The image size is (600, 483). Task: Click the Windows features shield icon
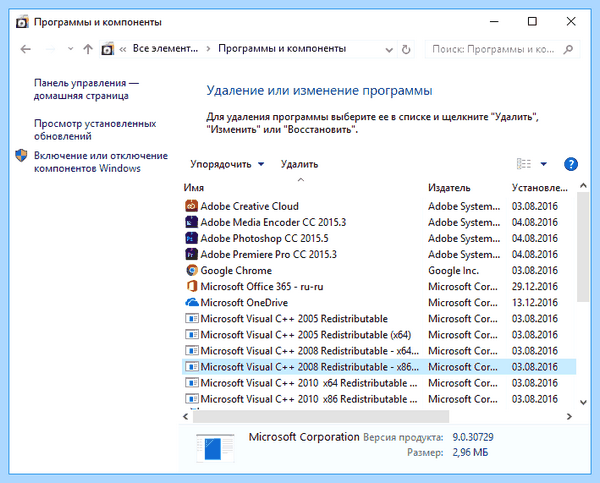tap(21, 156)
